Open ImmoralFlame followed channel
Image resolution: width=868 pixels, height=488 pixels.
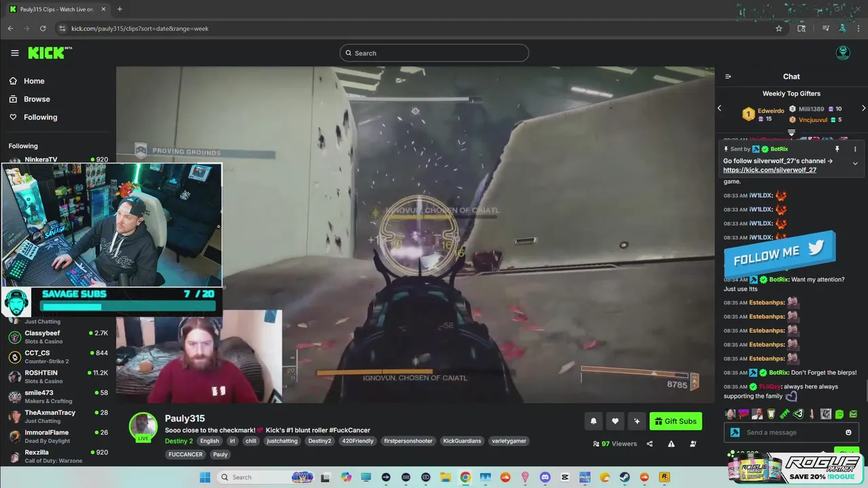point(58,436)
